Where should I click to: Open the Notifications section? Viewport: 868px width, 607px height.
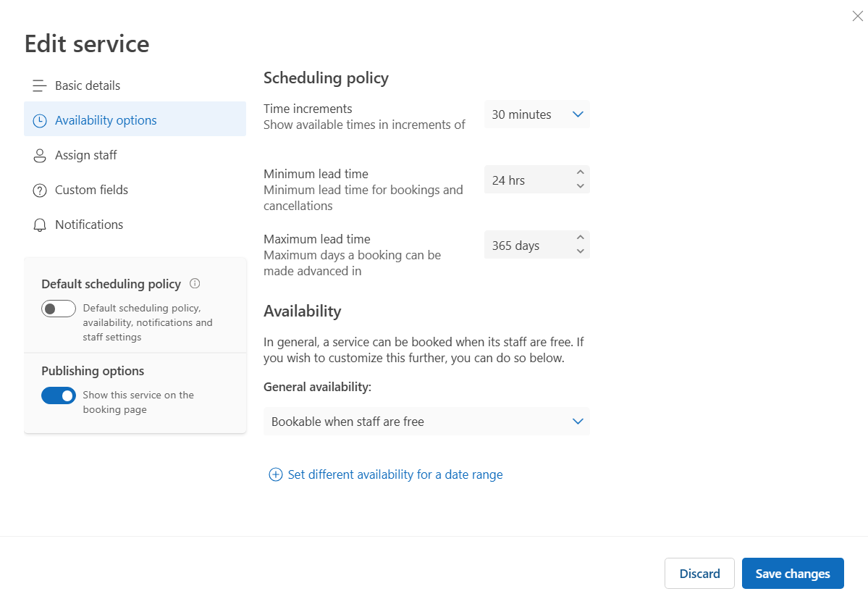pos(88,225)
